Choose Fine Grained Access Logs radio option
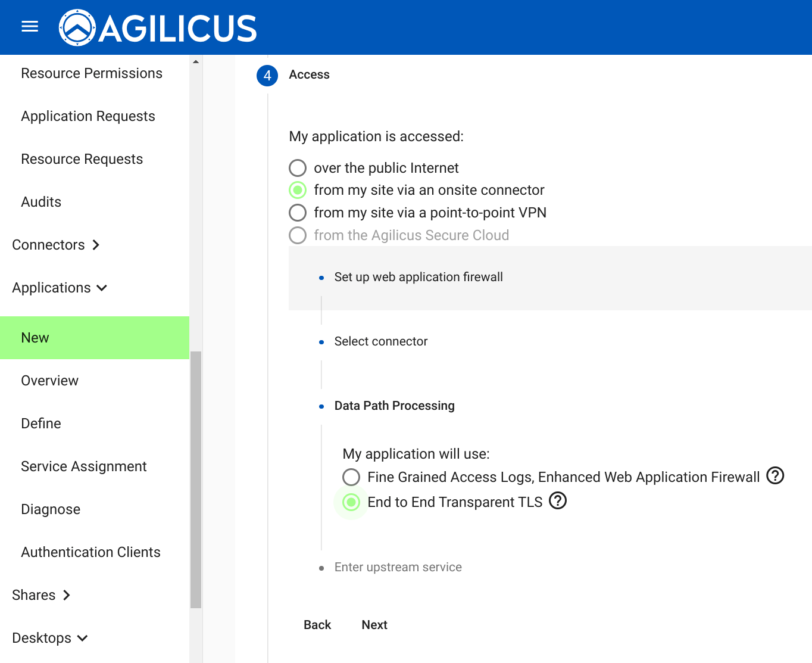Viewport: 812px width, 663px height. tap(351, 477)
